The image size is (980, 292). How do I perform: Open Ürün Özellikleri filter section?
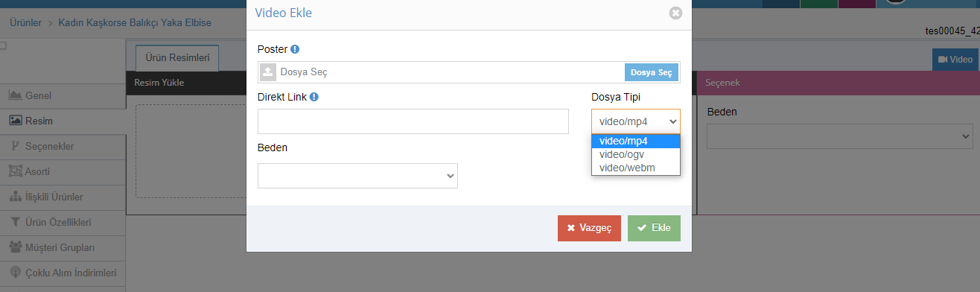point(63,222)
